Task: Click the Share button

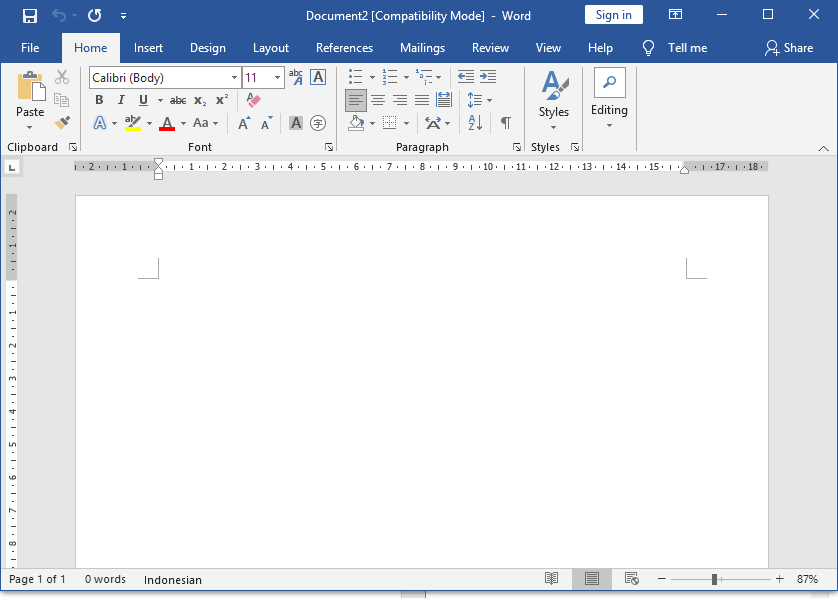Action: point(789,48)
